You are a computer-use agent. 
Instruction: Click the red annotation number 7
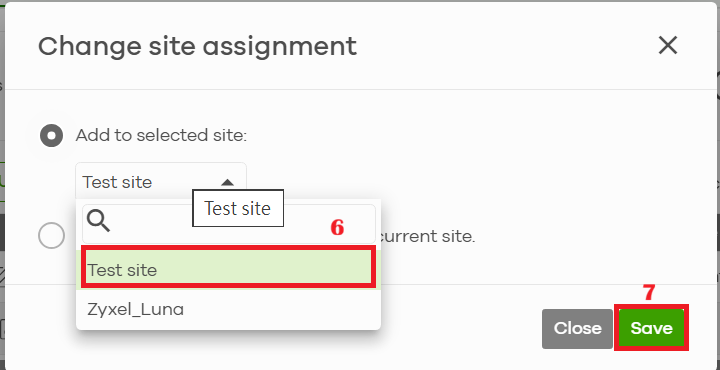coord(648,292)
